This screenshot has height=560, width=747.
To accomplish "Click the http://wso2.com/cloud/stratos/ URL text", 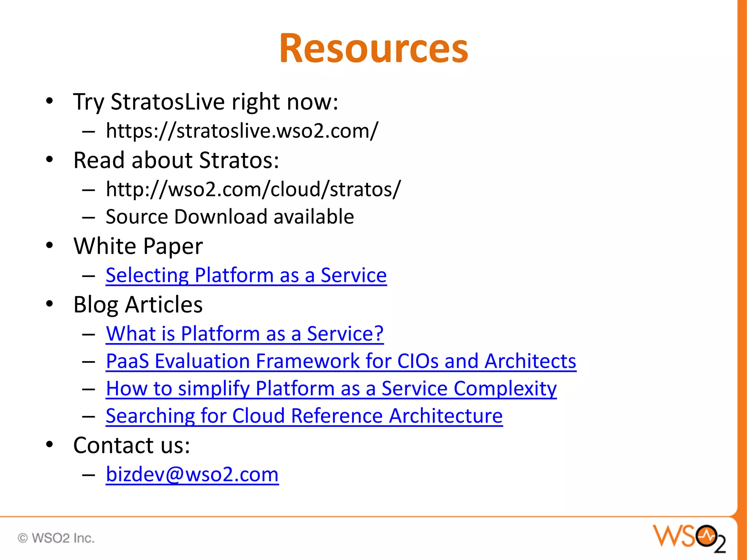I will click(x=253, y=189).
